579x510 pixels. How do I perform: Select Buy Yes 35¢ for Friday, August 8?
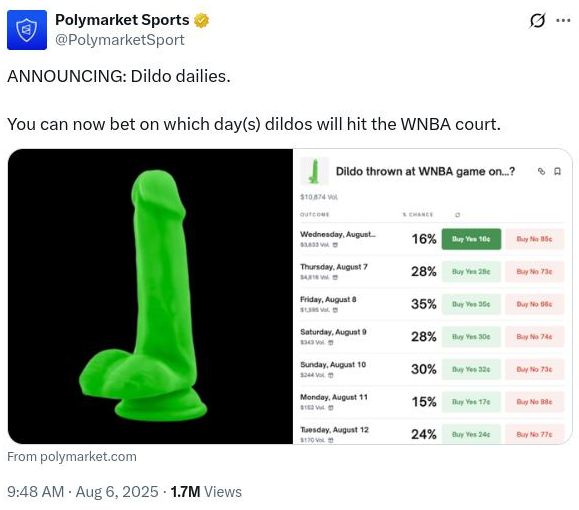471,304
